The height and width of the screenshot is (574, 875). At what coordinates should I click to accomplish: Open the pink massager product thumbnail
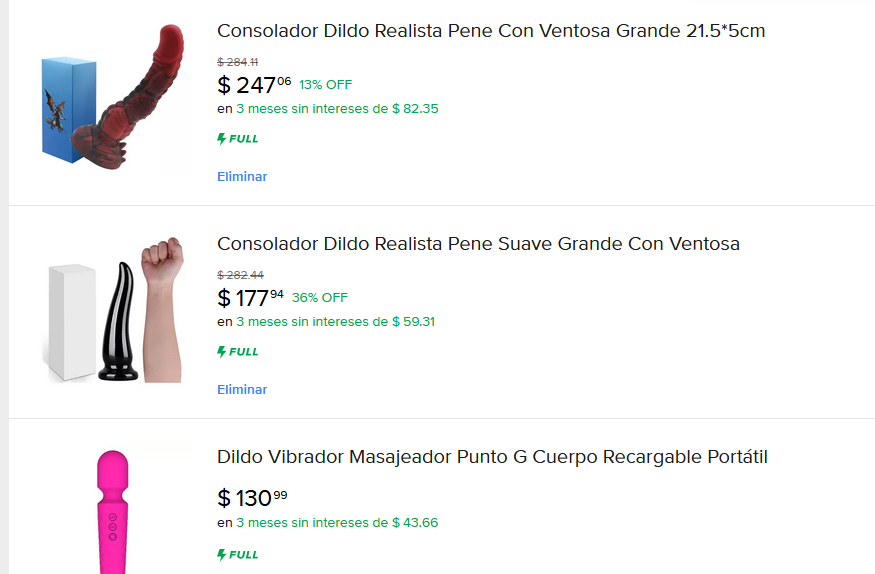(x=112, y=510)
